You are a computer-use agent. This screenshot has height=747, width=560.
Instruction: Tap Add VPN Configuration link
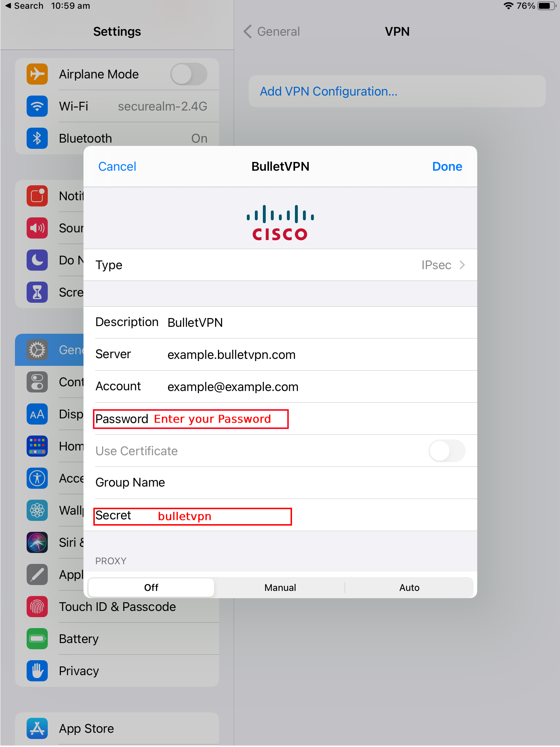point(328,91)
